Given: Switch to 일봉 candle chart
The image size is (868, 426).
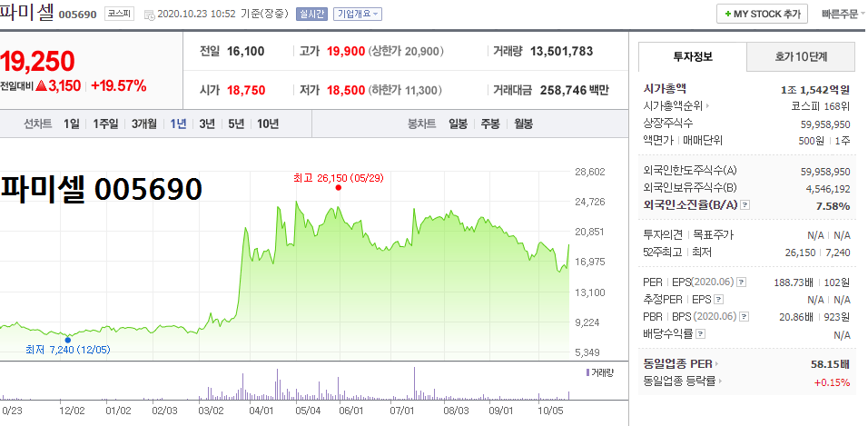Looking at the screenshot, I should 458,124.
